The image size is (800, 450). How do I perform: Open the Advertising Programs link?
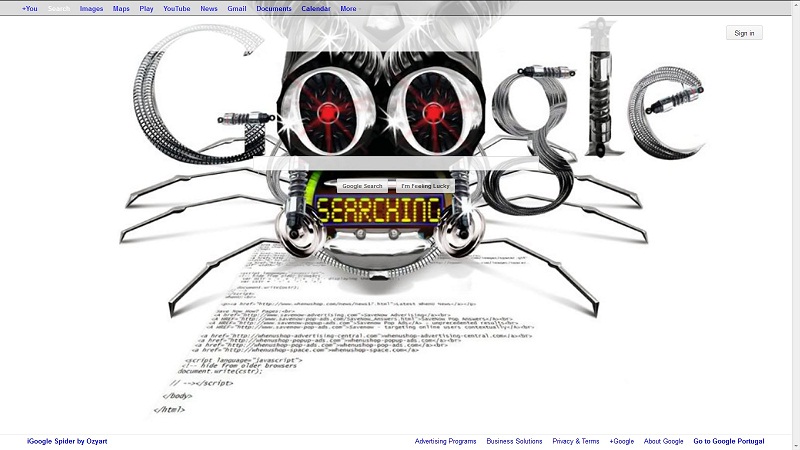(445, 441)
